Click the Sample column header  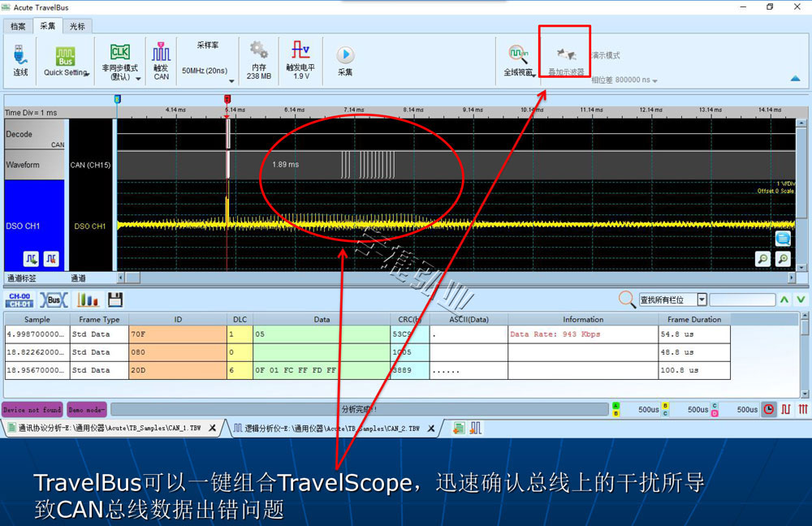(37, 320)
